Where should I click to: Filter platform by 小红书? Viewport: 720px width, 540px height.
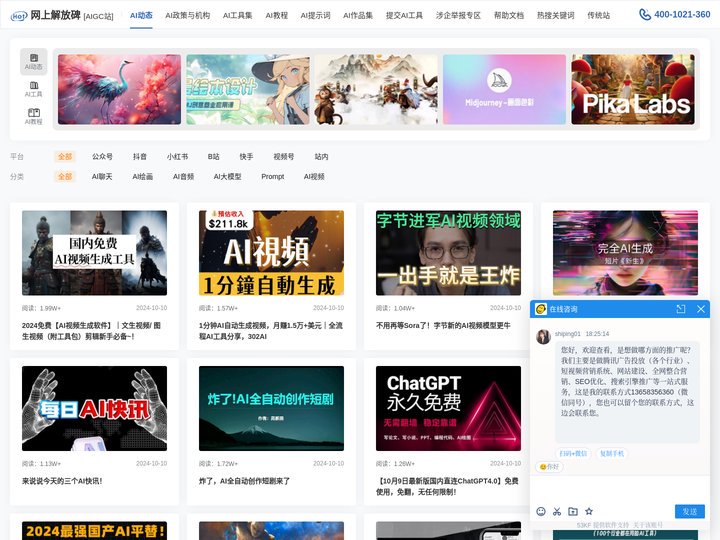pos(177,157)
